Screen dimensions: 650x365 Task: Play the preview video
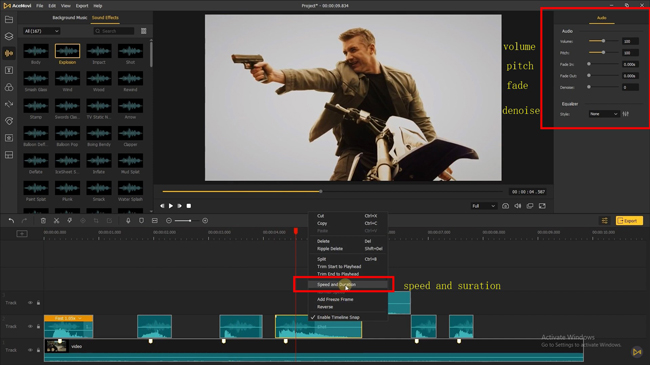[171, 206]
